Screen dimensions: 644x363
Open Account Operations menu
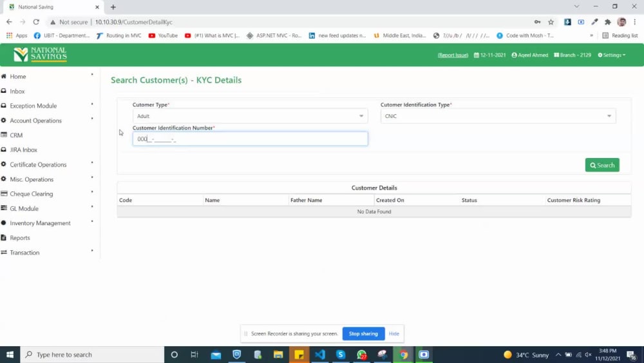pos(35,121)
